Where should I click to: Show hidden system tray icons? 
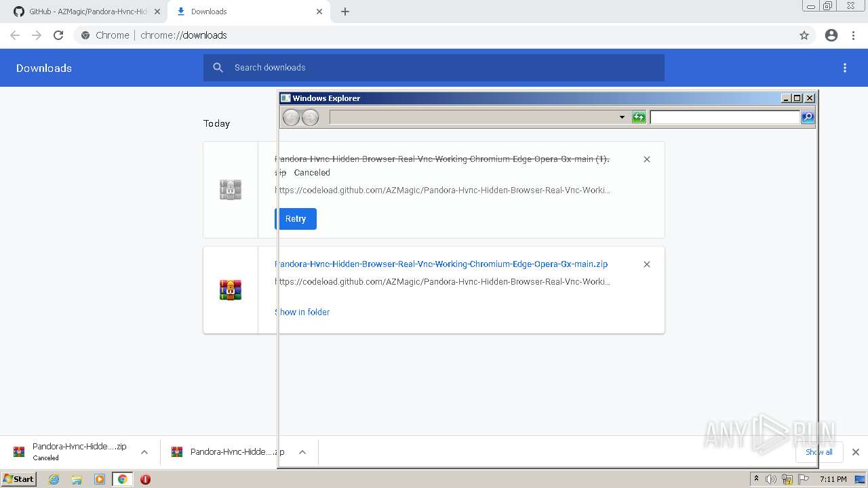pyautogui.click(x=756, y=479)
